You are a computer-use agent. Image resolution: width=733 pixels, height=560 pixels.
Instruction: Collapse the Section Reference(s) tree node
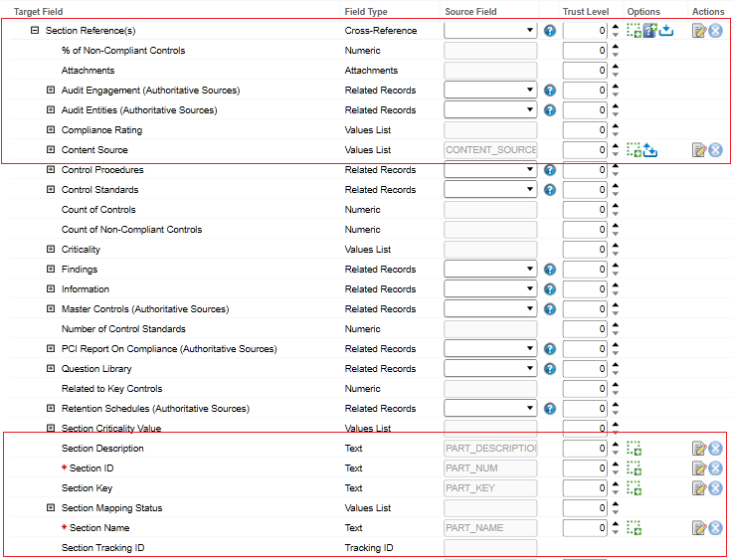coord(35,31)
